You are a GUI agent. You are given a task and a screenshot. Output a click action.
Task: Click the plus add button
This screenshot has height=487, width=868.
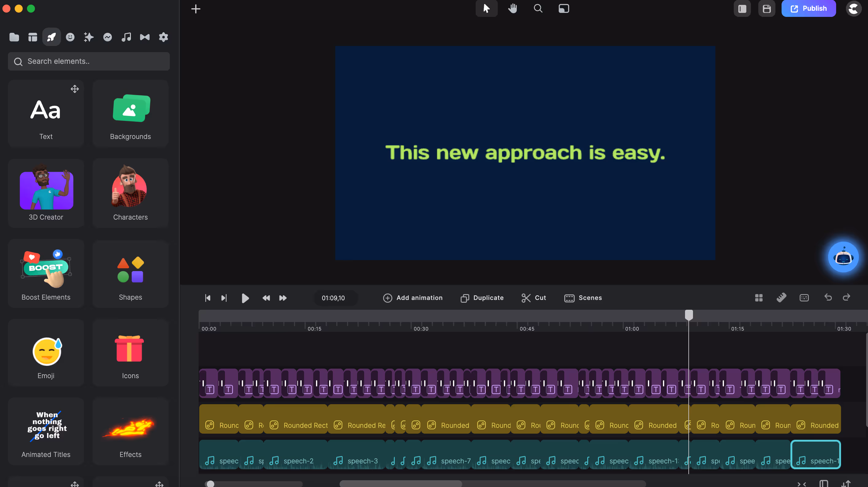[196, 9]
